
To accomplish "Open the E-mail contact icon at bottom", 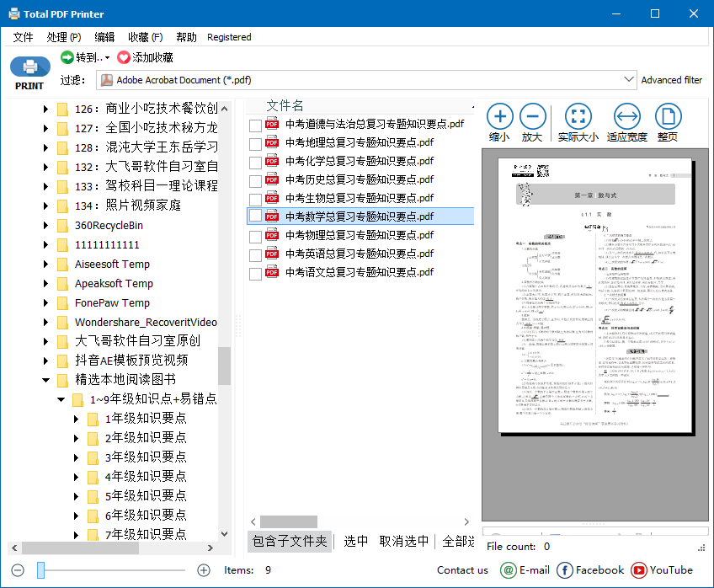I will coord(509,570).
